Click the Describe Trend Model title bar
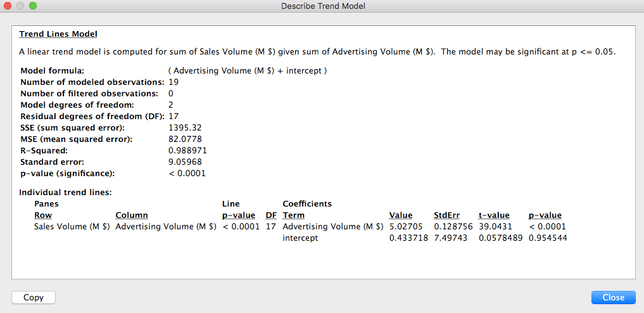 coord(322,6)
